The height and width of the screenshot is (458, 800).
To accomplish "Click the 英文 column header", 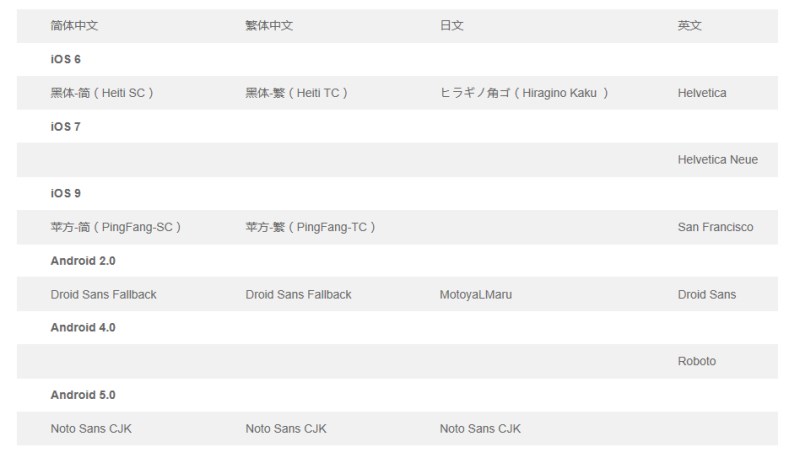I will [689, 26].
